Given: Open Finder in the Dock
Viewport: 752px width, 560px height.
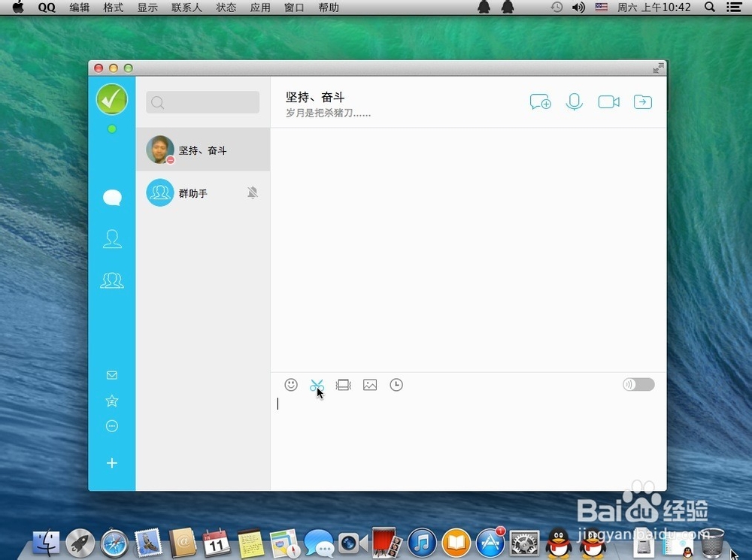Looking at the screenshot, I should 47,543.
